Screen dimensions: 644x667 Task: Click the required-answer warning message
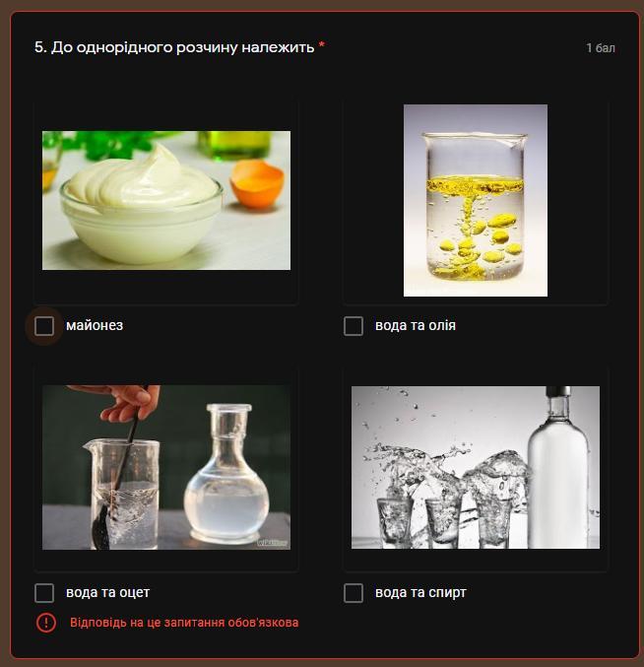pyautogui.click(x=184, y=623)
